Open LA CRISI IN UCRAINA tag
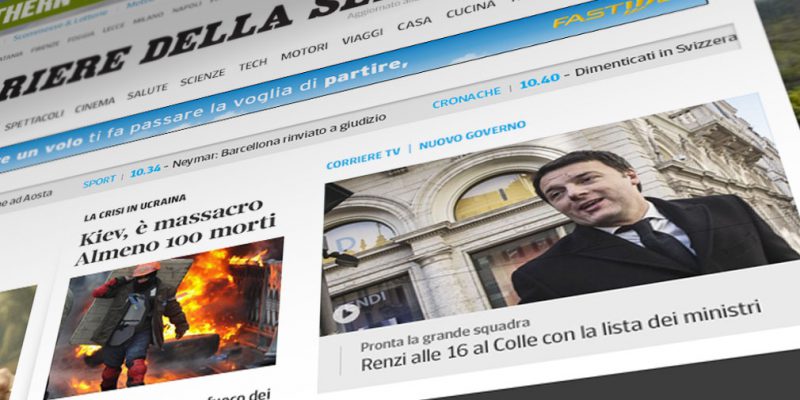Viewport: 800px width, 400px height. coord(135,208)
